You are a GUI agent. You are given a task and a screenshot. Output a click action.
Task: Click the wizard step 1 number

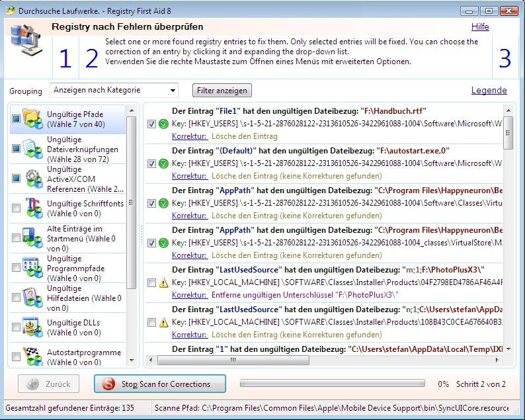coord(65,58)
